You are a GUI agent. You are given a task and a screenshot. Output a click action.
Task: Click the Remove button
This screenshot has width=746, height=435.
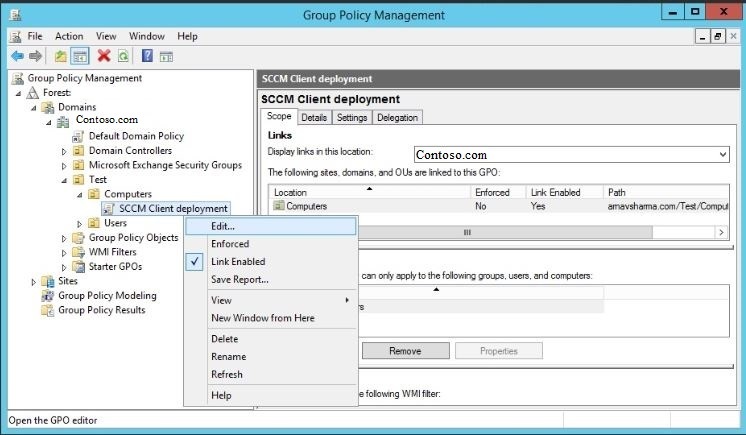tap(405, 351)
